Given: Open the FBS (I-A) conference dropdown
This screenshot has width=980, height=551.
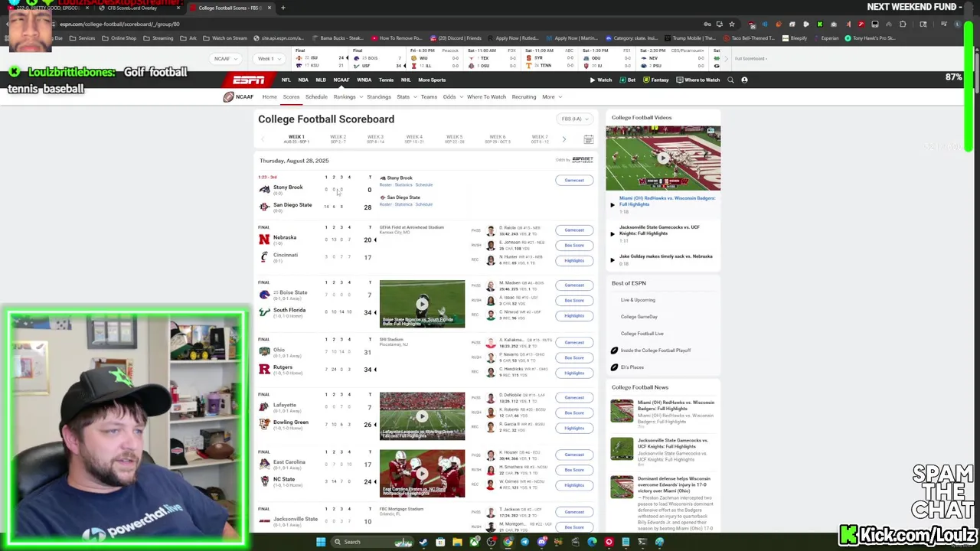Looking at the screenshot, I should point(575,119).
